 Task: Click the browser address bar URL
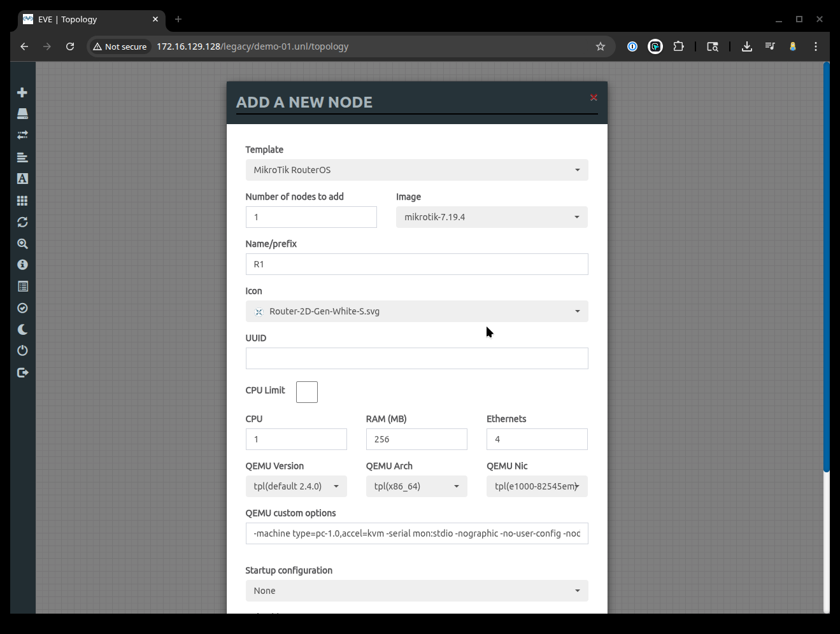click(x=252, y=46)
